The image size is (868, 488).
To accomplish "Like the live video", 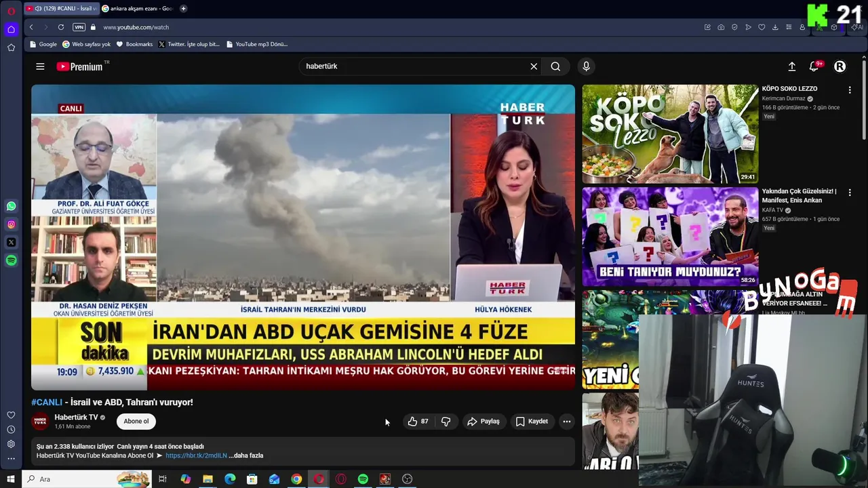I will tap(418, 422).
